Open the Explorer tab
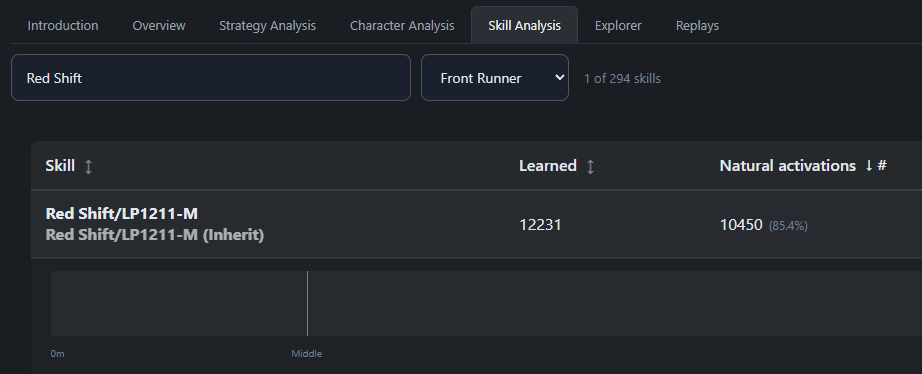The width and height of the screenshot is (922, 374). 618,26
